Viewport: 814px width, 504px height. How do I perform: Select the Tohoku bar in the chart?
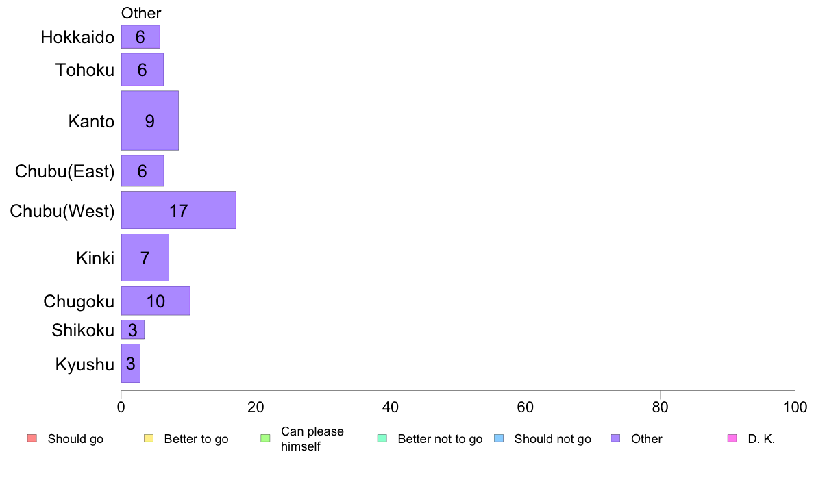point(143,70)
